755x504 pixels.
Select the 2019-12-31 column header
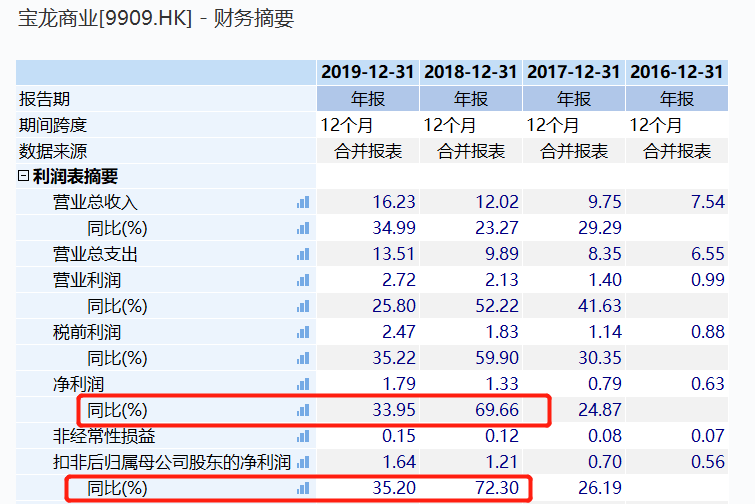coord(368,72)
